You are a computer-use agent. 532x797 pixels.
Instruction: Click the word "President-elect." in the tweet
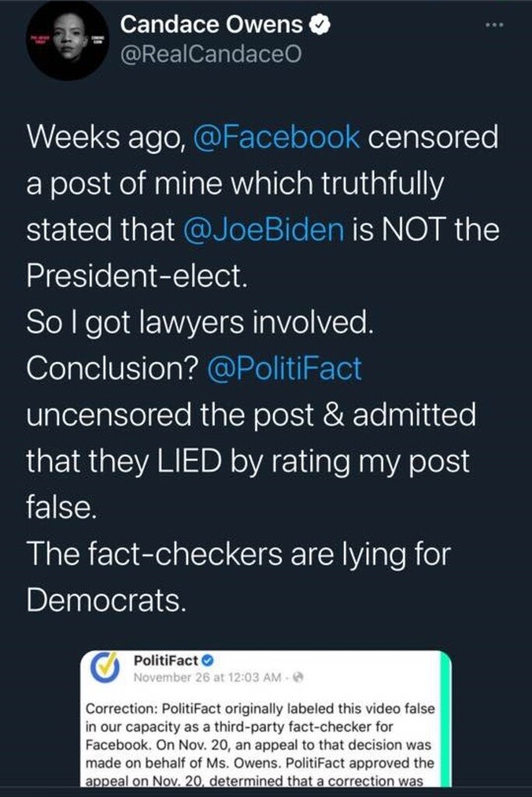click(x=137, y=276)
